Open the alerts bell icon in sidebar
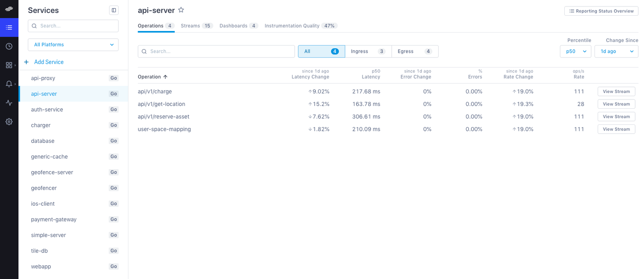644x279 pixels. tap(9, 84)
